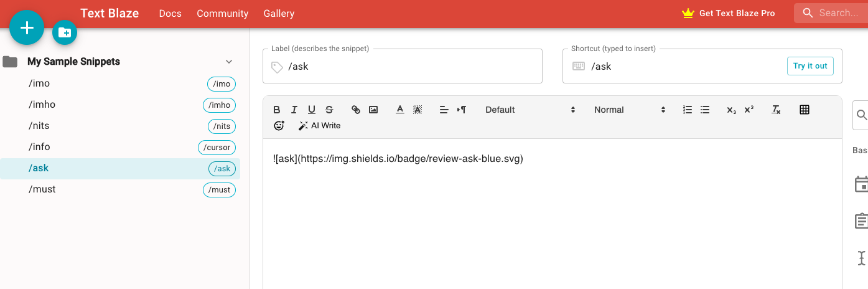Click the cursor placement command icon

point(862,258)
